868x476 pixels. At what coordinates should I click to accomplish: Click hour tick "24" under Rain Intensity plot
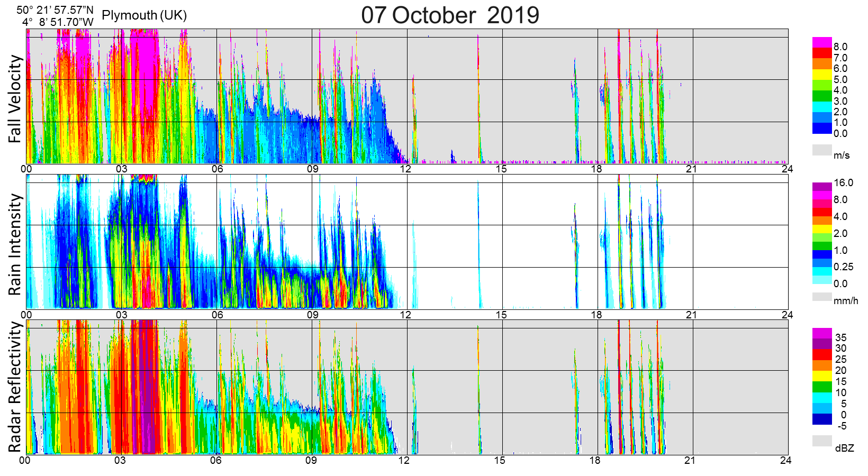pos(787,315)
